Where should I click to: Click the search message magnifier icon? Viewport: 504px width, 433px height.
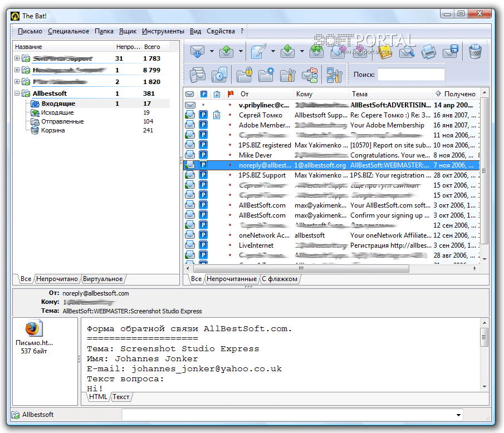407,52
